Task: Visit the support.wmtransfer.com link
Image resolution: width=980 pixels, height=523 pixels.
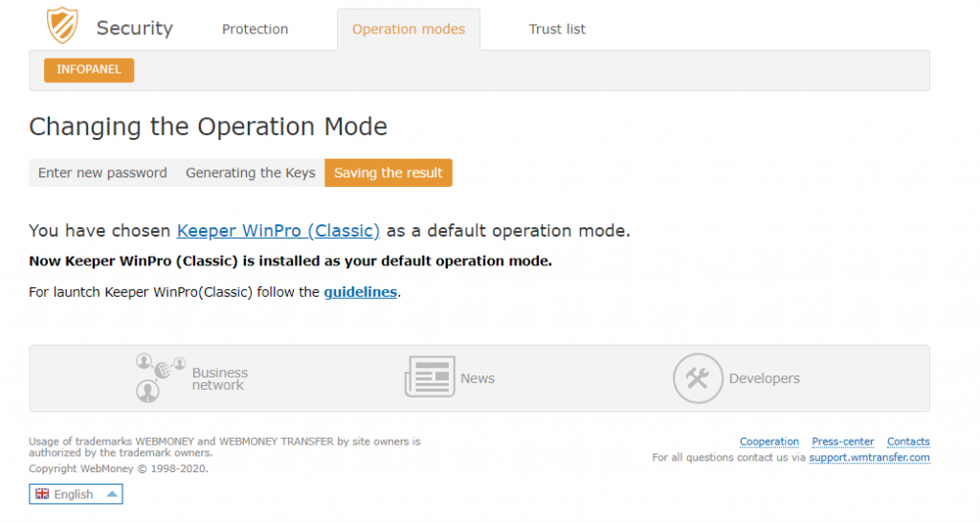Action: 869,458
